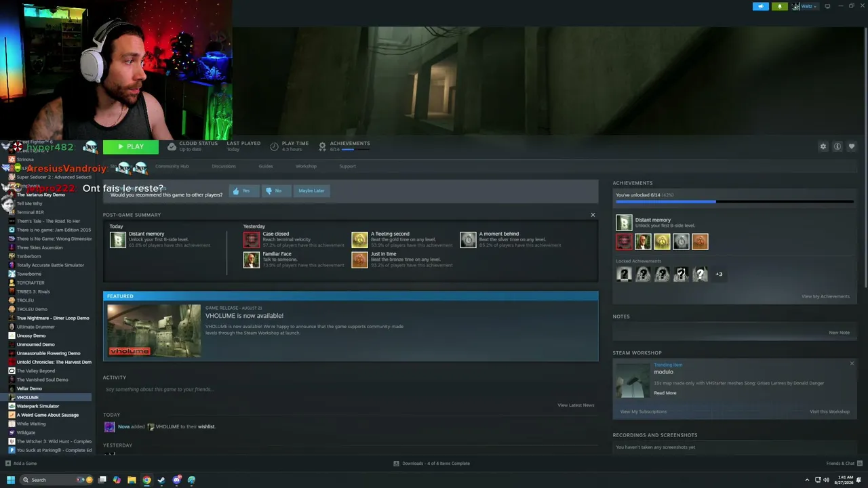
Task: Add game to favorites with heart icon
Action: (852, 146)
